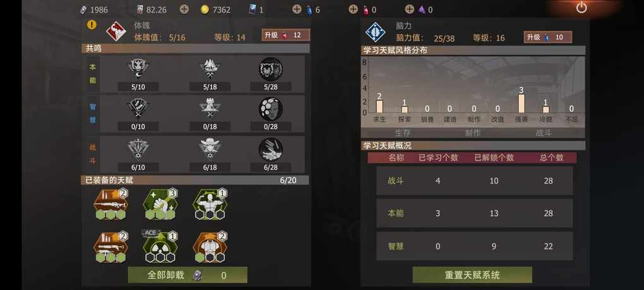The width and height of the screenshot is (644, 290).
Task: Open the ACE radiation talent icon
Action: pyautogui.click(x=160, y=247)
